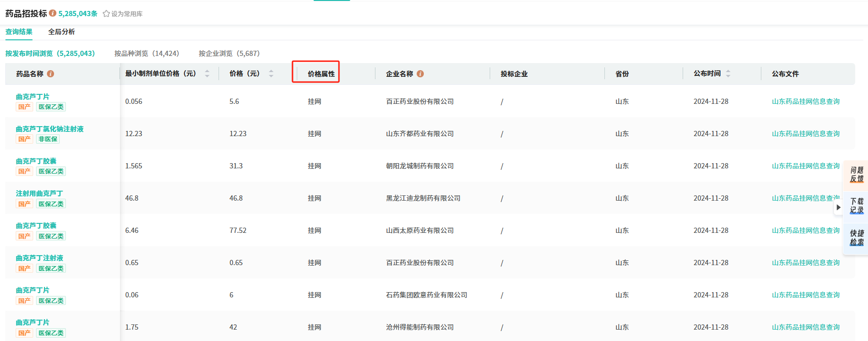This screenshot has width=868, height=341.
Task: Click the 非医保 tag under 曲克芦丁氯化钠注射液
Action: coord(48,139)
